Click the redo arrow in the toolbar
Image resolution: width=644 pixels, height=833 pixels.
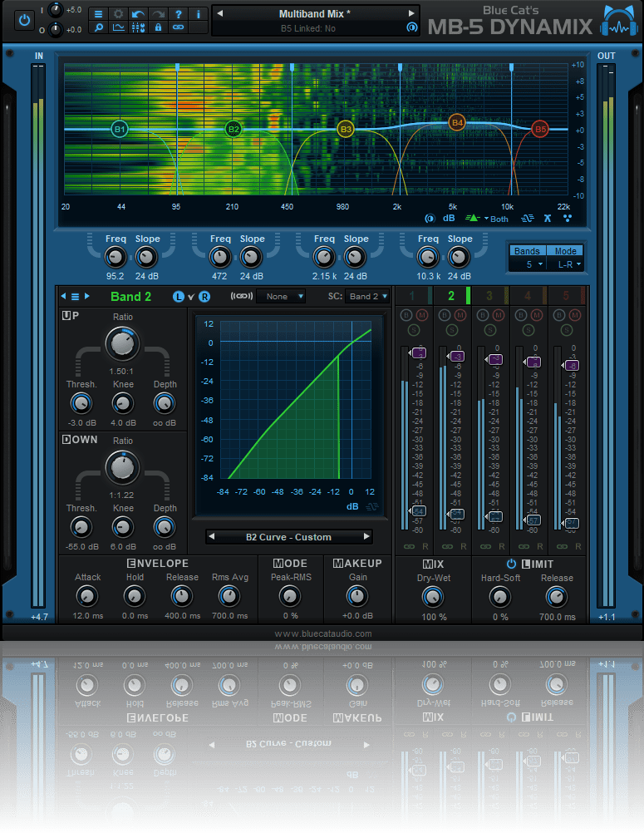158,14
